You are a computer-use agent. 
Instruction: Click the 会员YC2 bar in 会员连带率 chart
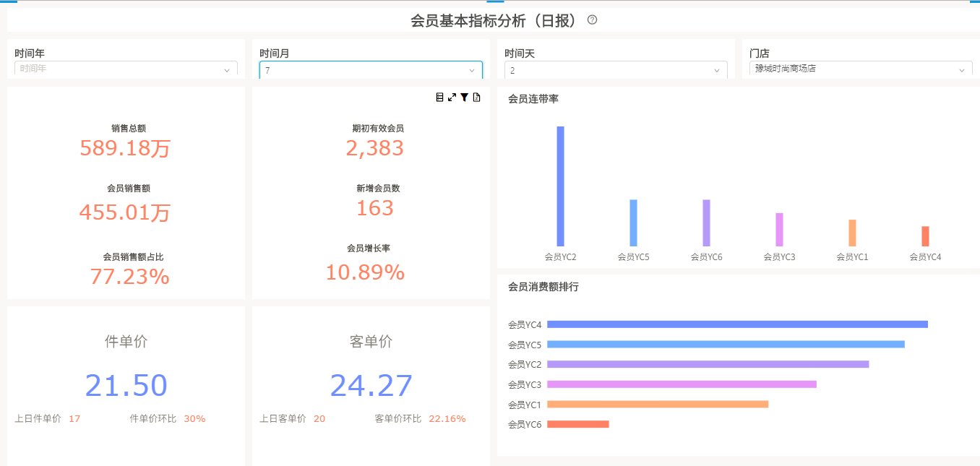[560, 186]
